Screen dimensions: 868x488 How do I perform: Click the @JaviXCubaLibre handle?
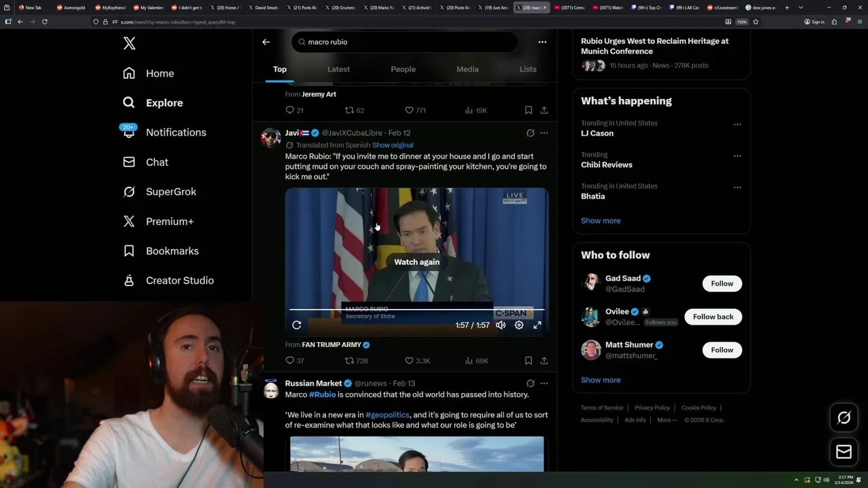point(352,133)
